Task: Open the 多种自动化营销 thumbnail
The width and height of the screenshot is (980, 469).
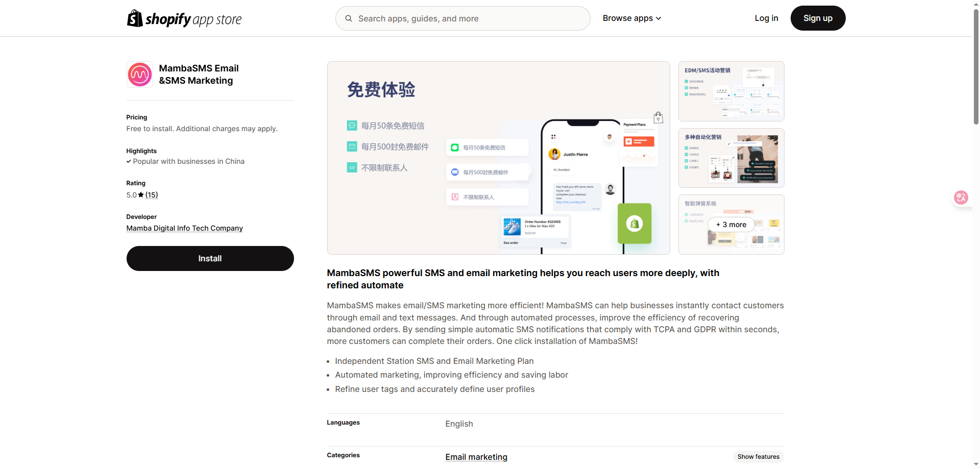Action: [731, 158]
